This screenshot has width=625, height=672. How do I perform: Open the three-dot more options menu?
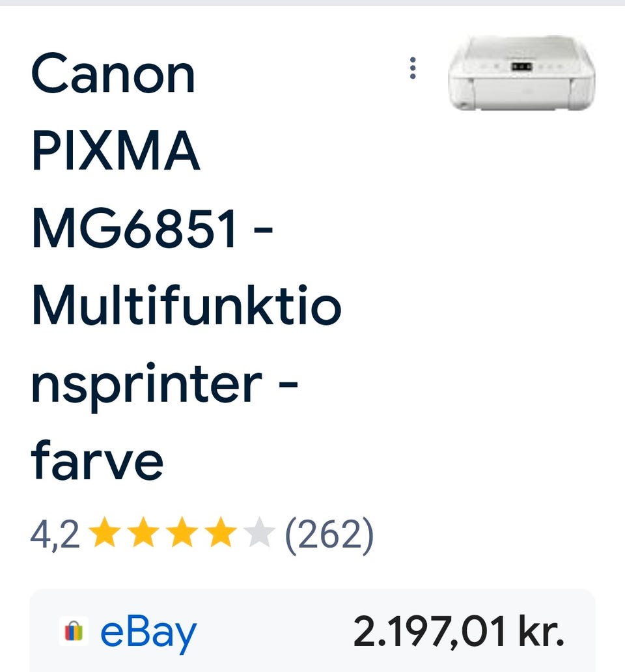point(412,68)
